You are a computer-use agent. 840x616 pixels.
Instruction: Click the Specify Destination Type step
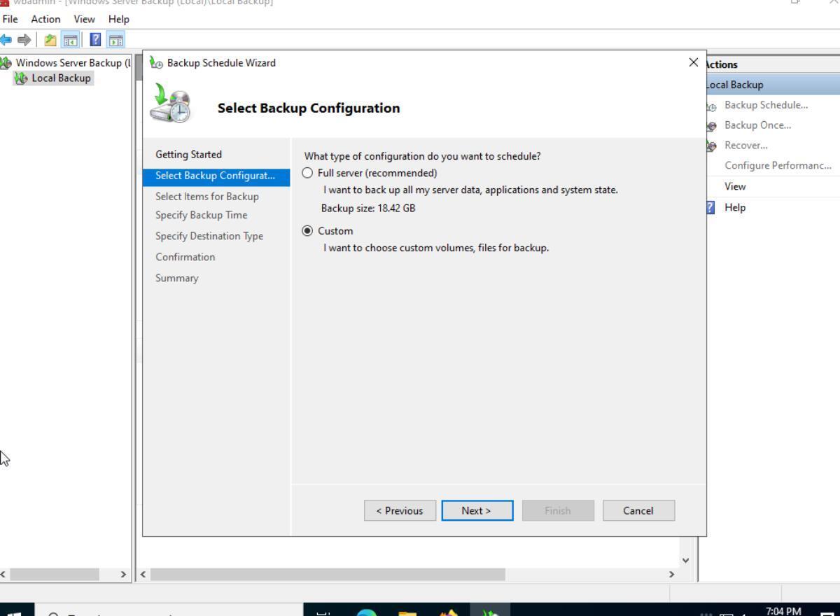[209, 236]
